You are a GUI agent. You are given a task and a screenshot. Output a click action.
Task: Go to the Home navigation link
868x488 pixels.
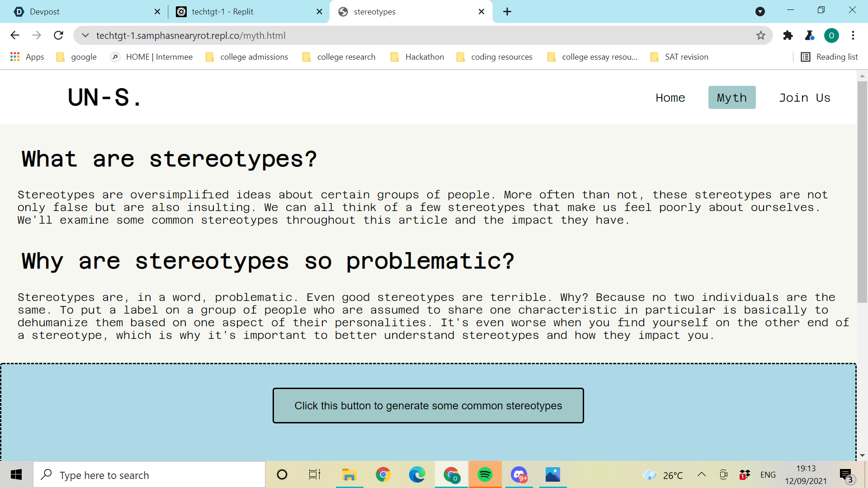670,98
